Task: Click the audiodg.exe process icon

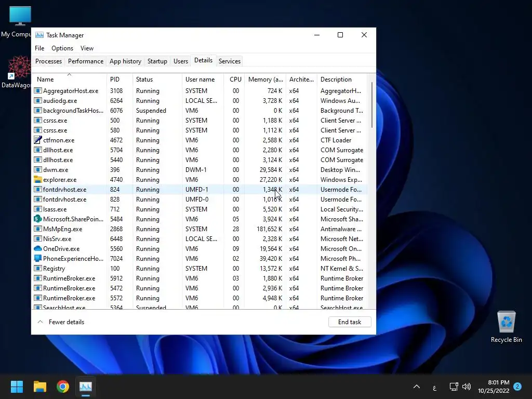Action: pos(37,100)
